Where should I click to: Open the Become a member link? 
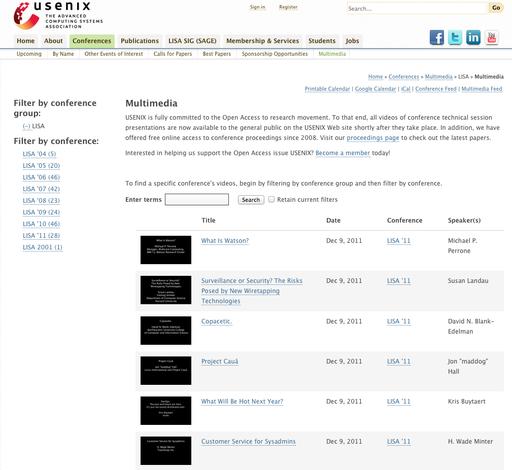(x=343, y=153)
